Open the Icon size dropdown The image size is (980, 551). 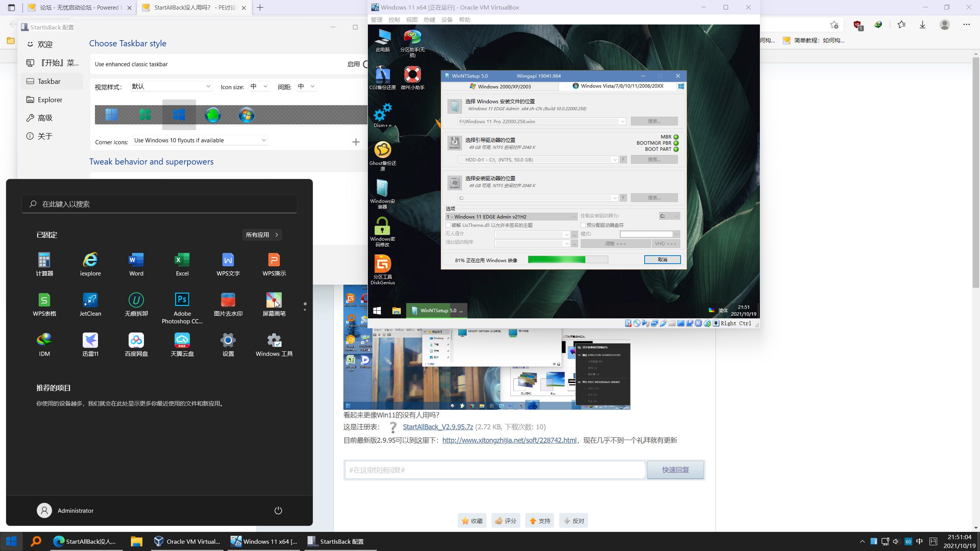(x=259, y=86)
